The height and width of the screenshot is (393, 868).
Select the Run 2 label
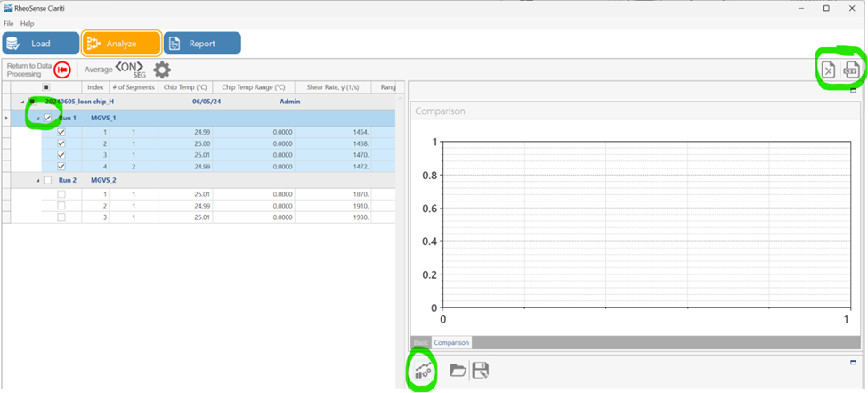(x=68, y=180)
